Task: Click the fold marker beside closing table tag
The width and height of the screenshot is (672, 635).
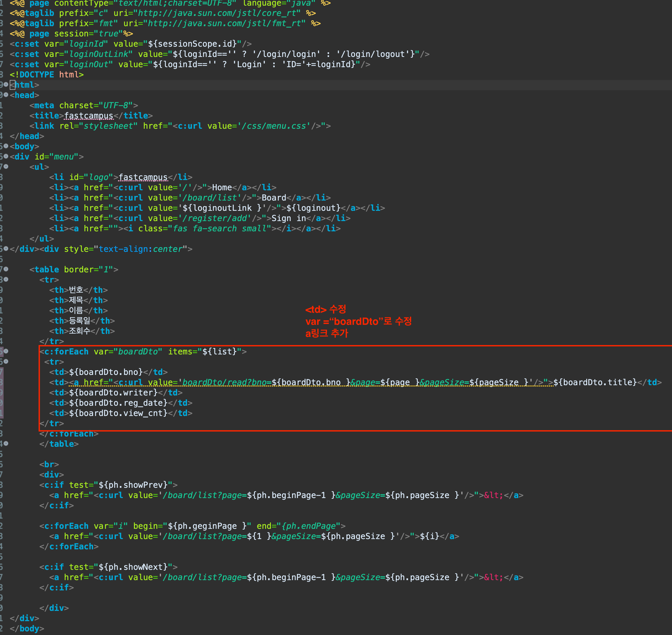Action: point(6,443)
